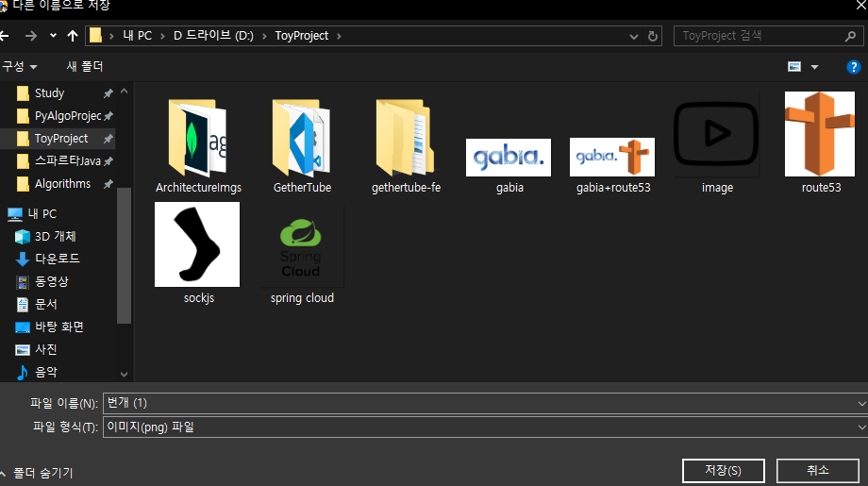The width and height of the screenshot is (868, 486).
Task: Click the pin icon next to Study
Action: point(108,93)
